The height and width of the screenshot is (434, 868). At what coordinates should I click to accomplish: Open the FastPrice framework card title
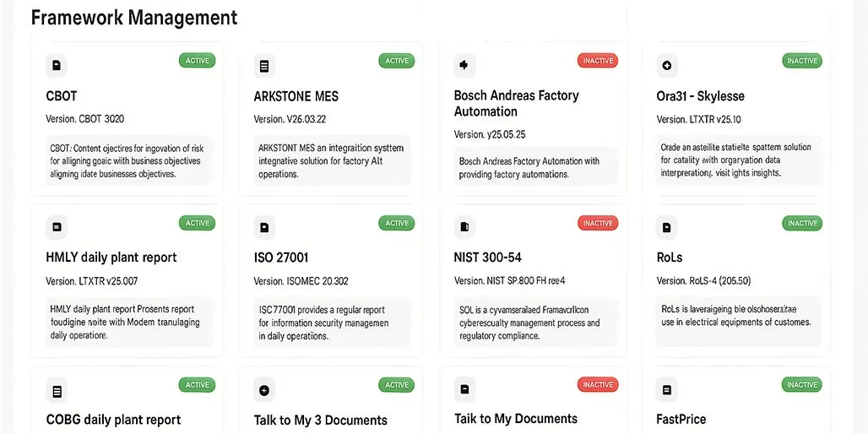681,419
